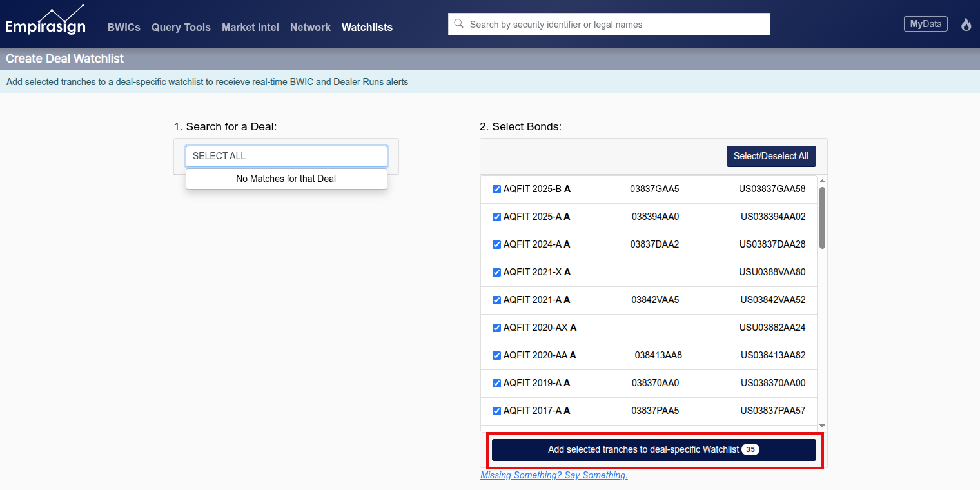Open the BWICs menu

pyautogui.click(x=124, y=27)
